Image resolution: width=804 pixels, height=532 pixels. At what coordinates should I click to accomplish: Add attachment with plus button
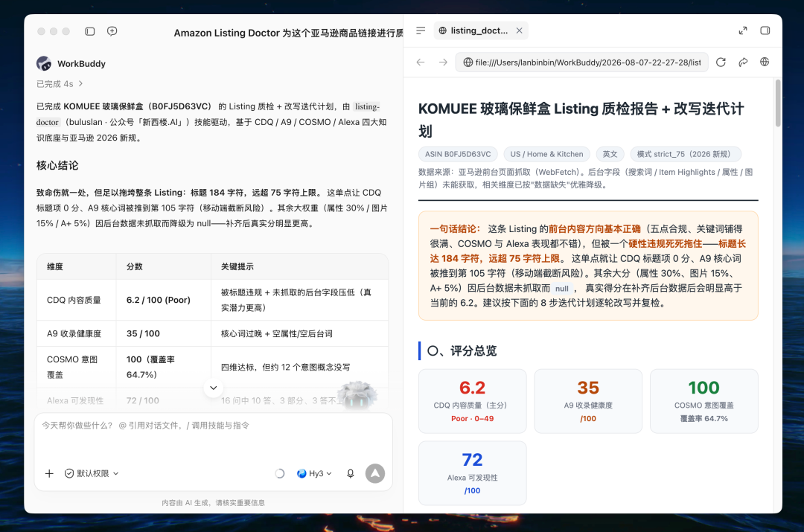[x=49, y=473]
